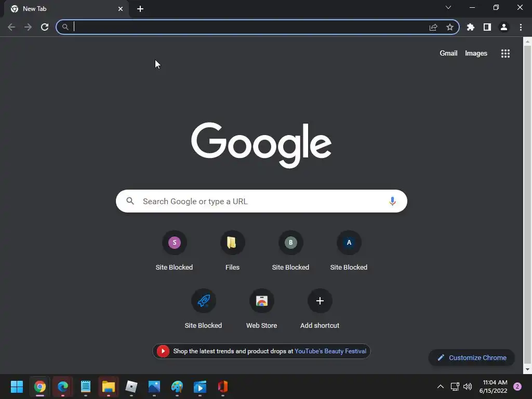Click the forward navigation arrow
The height and width of the screenshot is (399, 532).
coord(28,27)
